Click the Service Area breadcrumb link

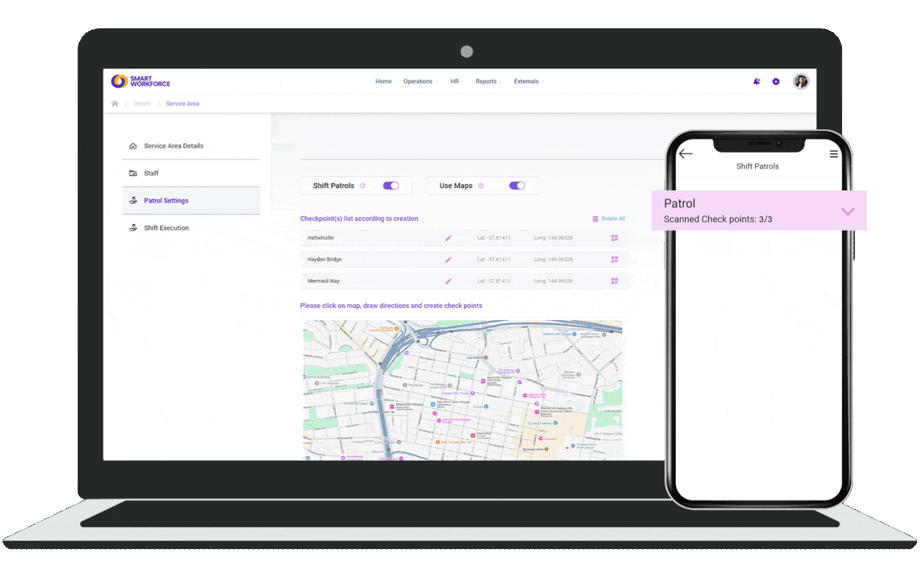[182, 104]
